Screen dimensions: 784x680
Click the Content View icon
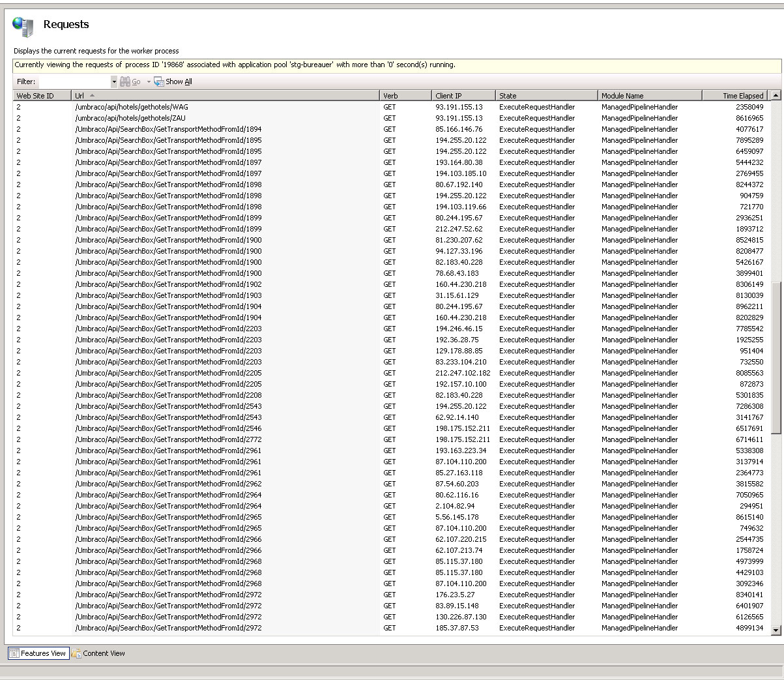click(x=76, y=653)
